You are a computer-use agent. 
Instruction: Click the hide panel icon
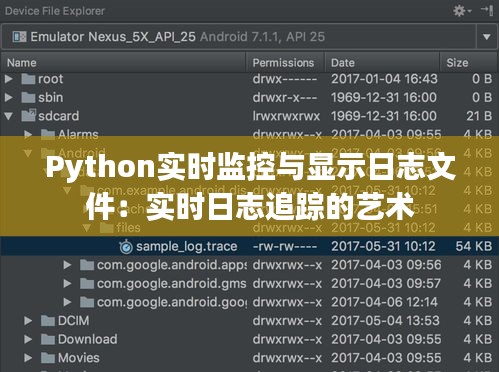point(487,10)
